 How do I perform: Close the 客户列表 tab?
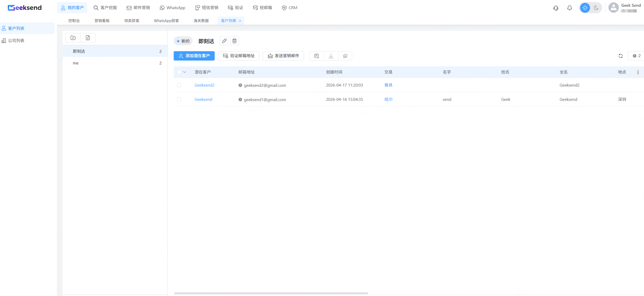[240, 21]
